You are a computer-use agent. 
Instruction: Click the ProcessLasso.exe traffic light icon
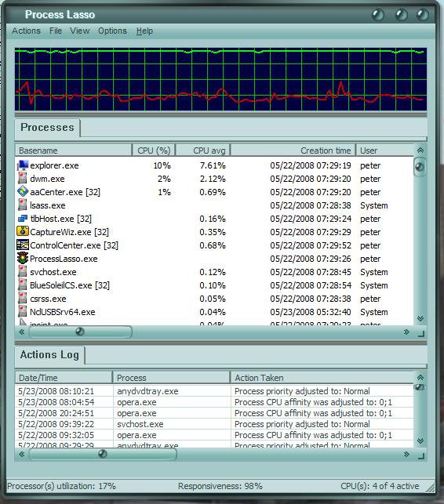23,258
